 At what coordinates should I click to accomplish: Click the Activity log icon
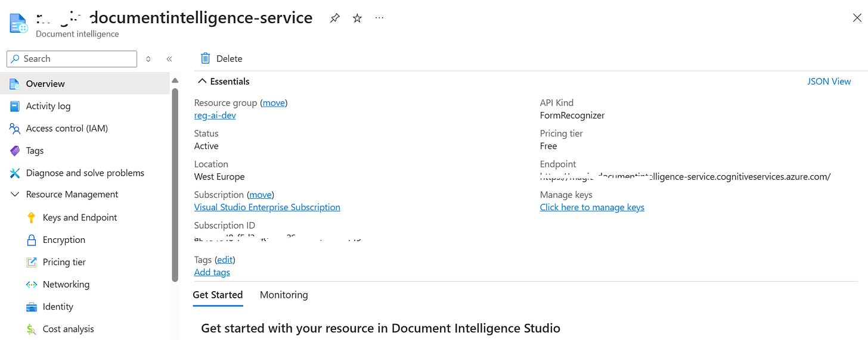click(15, 106)
